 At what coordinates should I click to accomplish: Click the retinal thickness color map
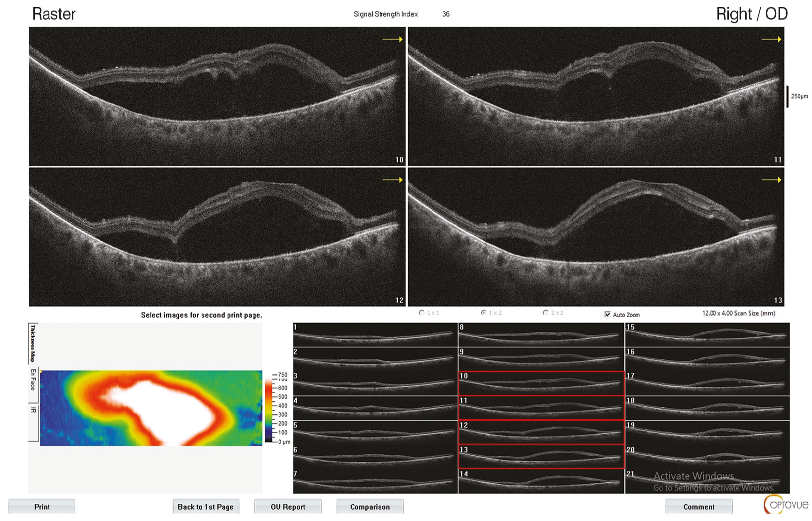[x=151, y=408]
